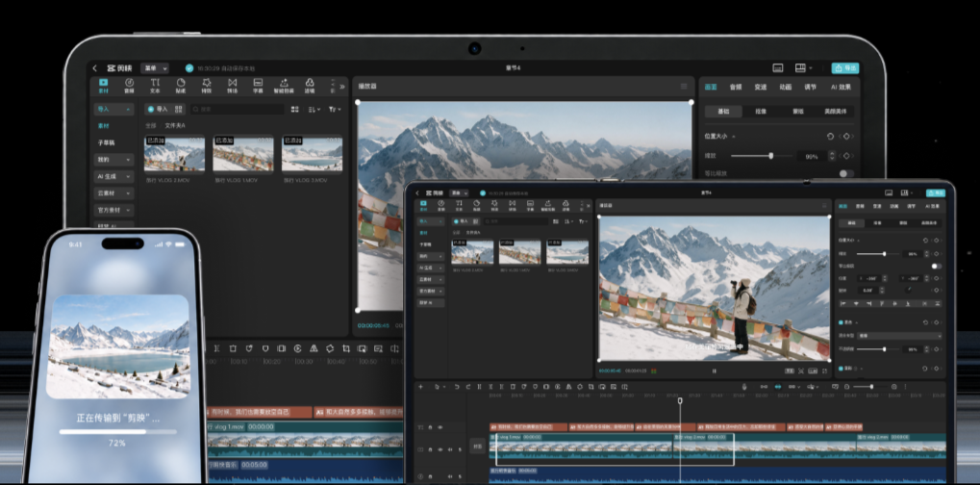The width and height of the screenshot is (980, 485).
Task: Select 子草稿 in laptop sidebar
Action: 106,142
